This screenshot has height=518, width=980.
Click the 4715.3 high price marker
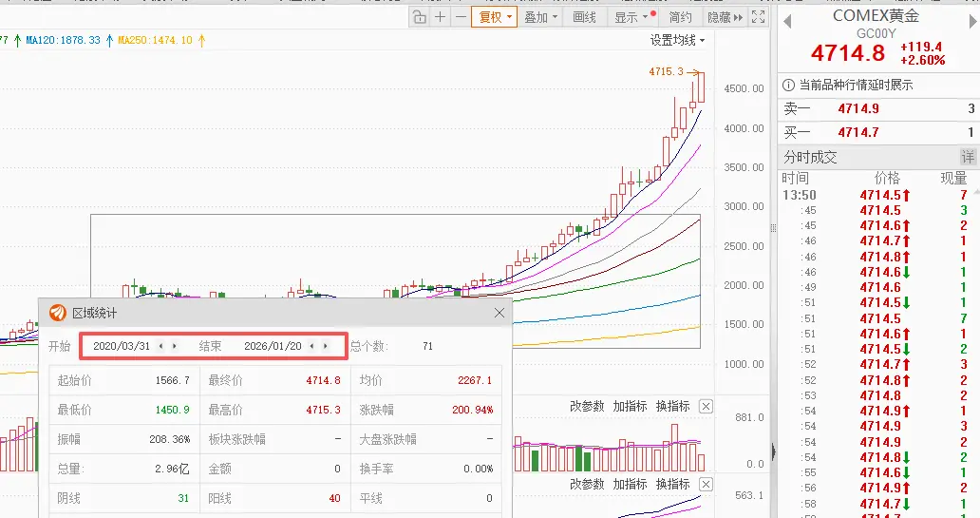click(x=667, y=71)
